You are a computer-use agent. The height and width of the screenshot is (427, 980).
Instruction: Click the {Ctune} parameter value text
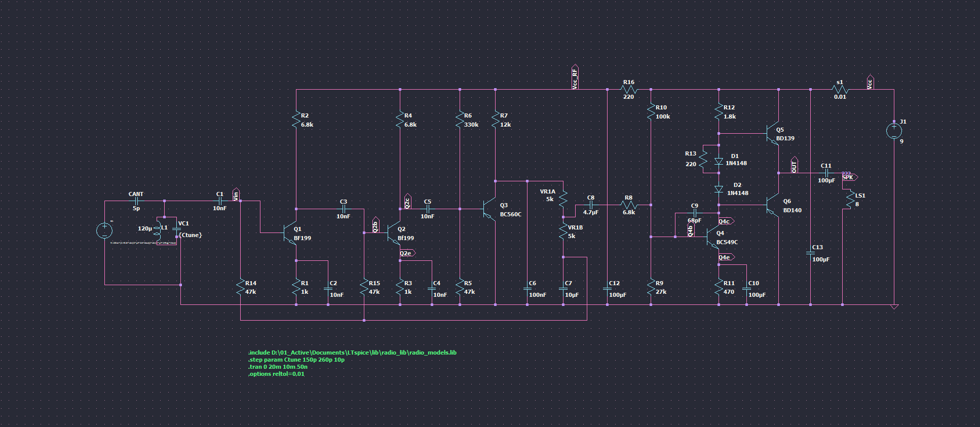coord(191,235)
